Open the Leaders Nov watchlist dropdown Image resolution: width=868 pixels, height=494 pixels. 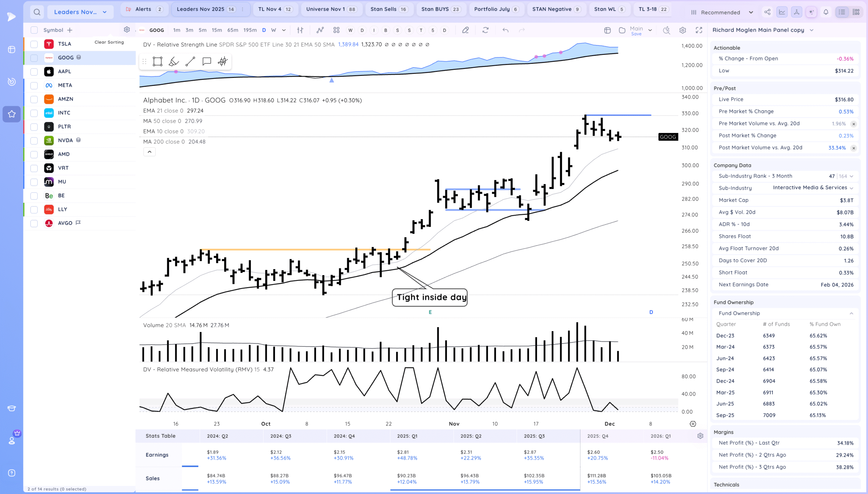coord(80,12)
